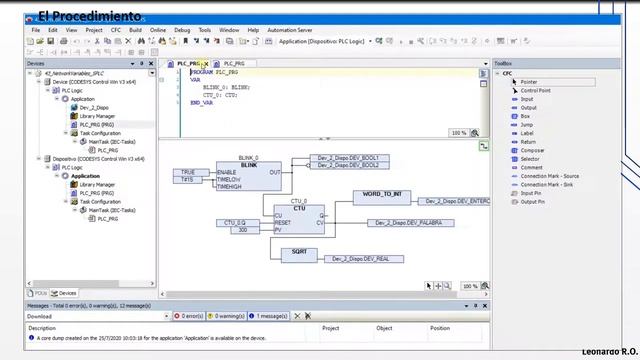Collapse Dispositivo (CODESYS Control Win V3 x64) node

point(39,159)
